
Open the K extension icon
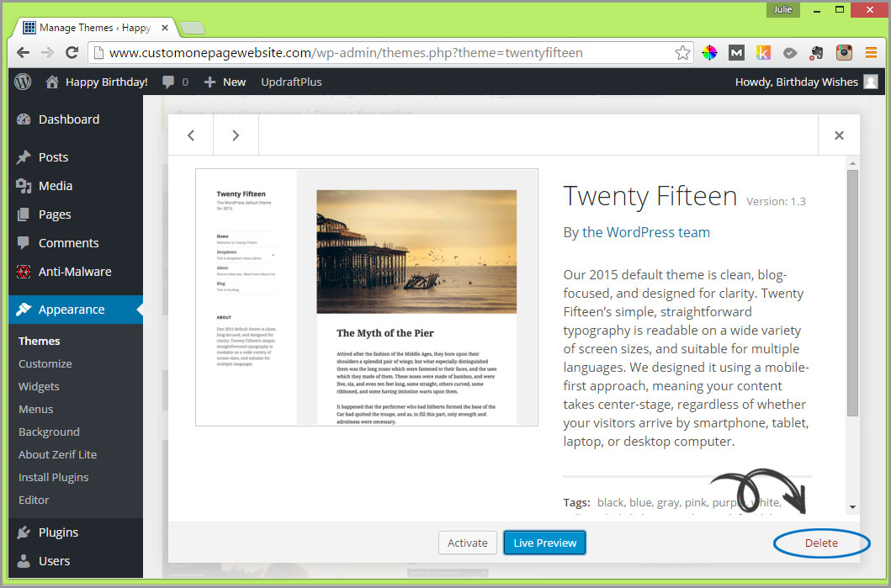(x=763, y=53)
